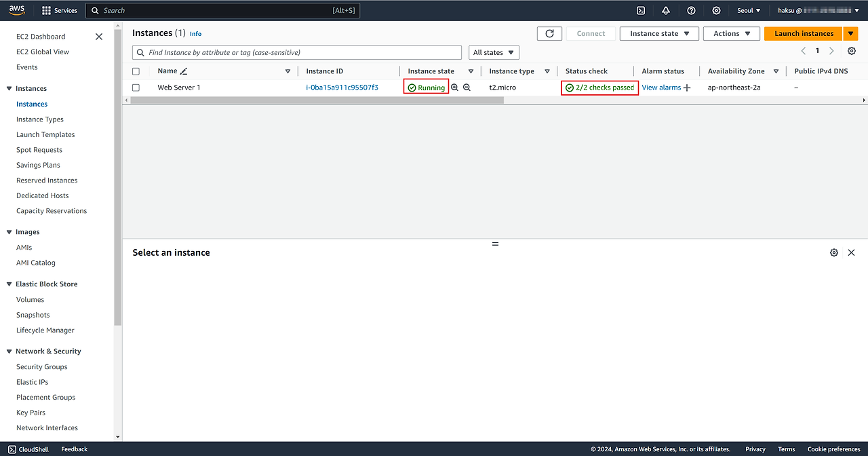
Task: Click the Find Instance search field
Action: point(297,52)
